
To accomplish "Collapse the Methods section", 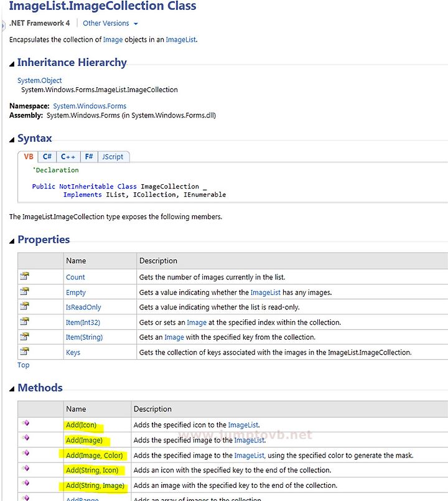I will 12,389.
